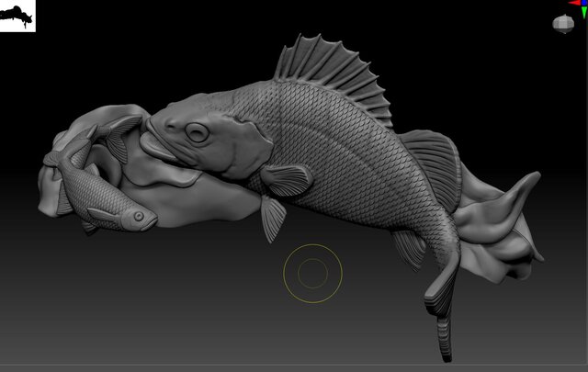Click the silhouette thumbnail preview

point(17,16)
